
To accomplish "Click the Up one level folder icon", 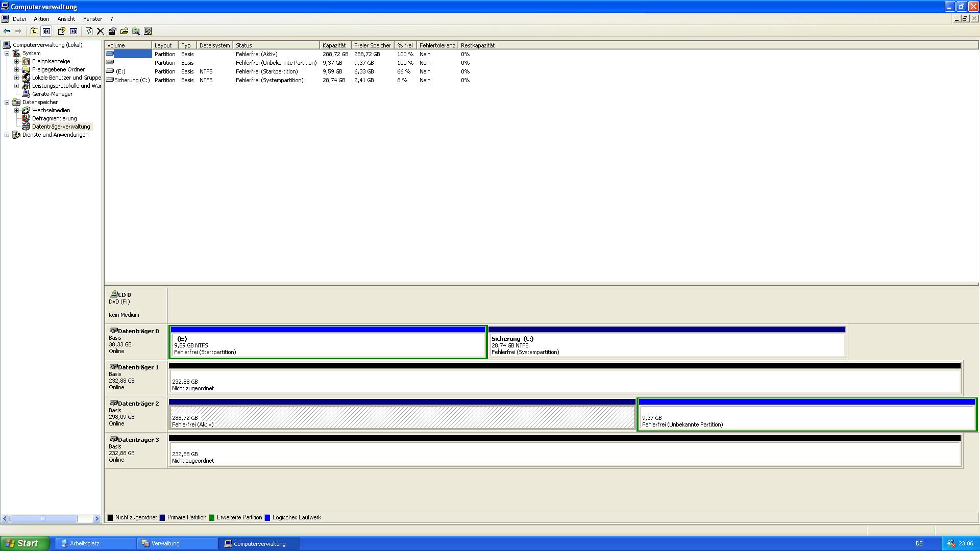I will pos(34,31).
